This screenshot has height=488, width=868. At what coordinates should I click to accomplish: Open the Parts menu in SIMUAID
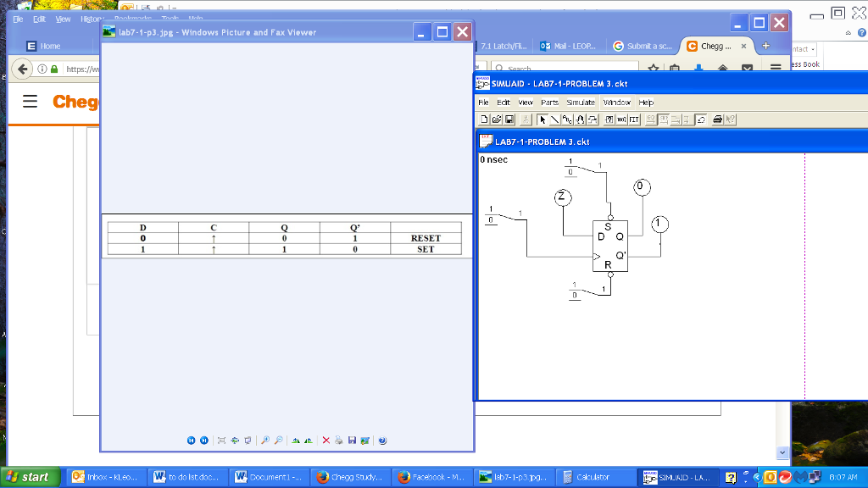click(549, 102)
